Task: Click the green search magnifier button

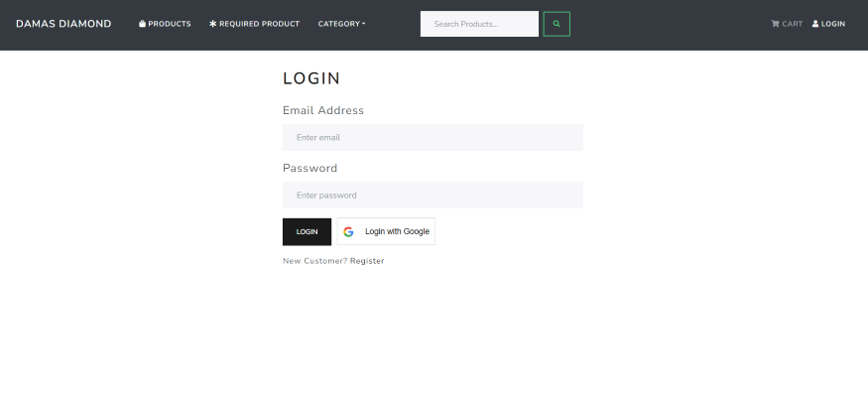Action: [557, 24]
